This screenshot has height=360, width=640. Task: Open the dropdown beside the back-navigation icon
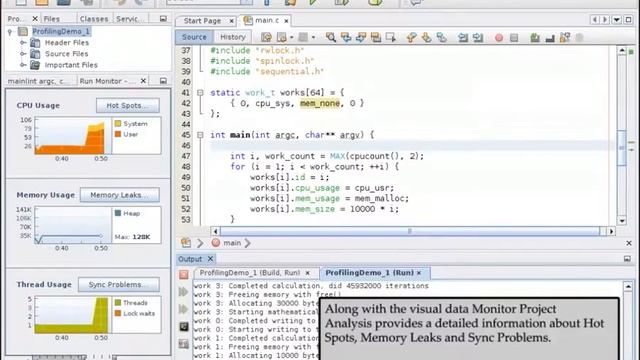click(291, 38)
